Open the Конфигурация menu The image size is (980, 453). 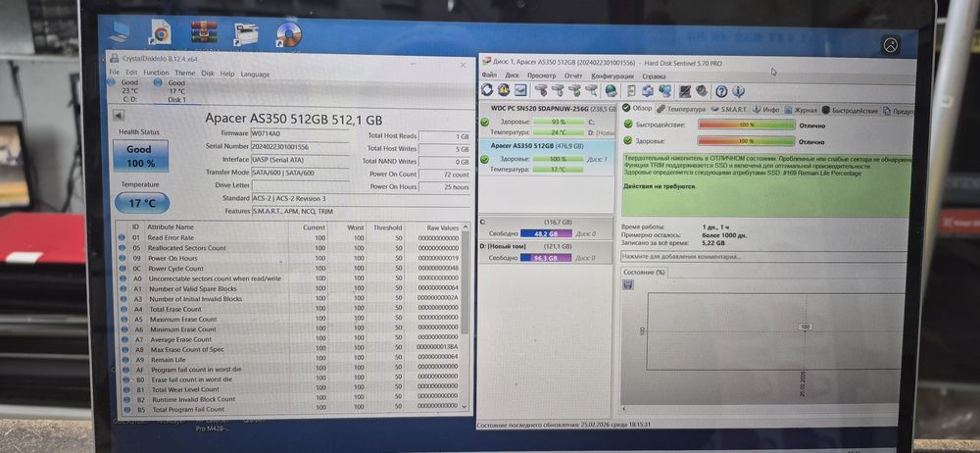[x=612, y=75]
